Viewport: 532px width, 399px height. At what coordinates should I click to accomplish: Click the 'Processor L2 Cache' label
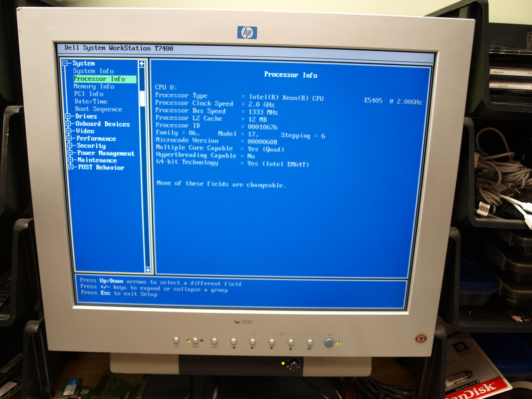[x=189, y=118]
